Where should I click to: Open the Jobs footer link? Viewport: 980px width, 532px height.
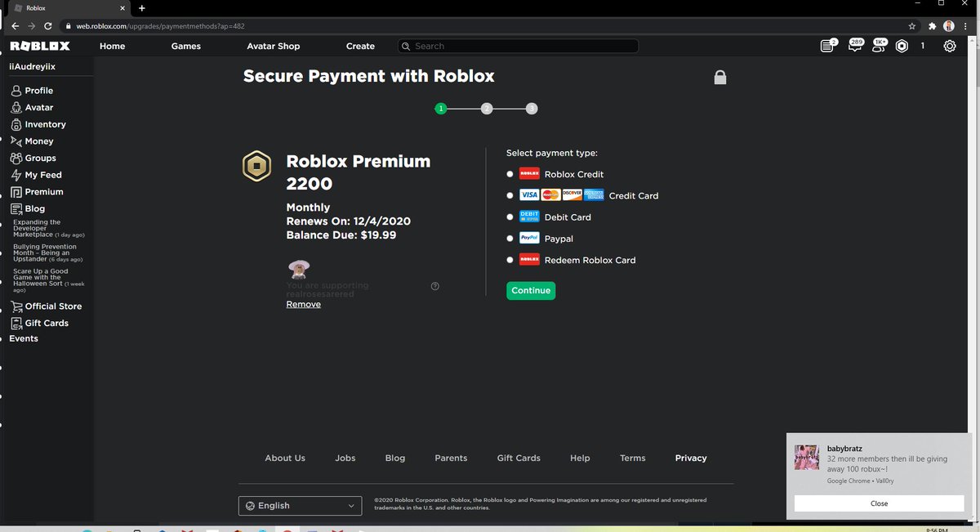345,458
